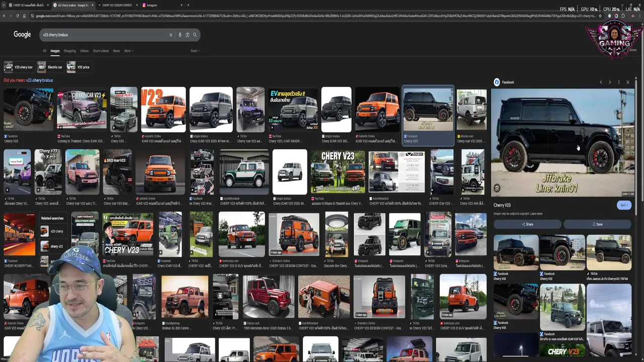Open the green-white CHERY V23 thumbnail
Image resolution: width=644 pixels, height=362 pixels.
point(244,172)
